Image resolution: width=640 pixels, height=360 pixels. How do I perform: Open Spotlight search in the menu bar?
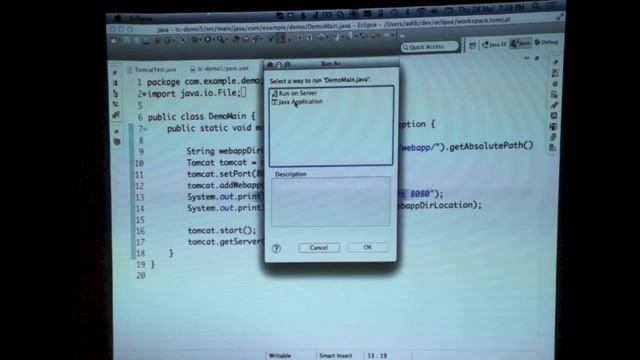pyautogui.click(x=536, y=6)
